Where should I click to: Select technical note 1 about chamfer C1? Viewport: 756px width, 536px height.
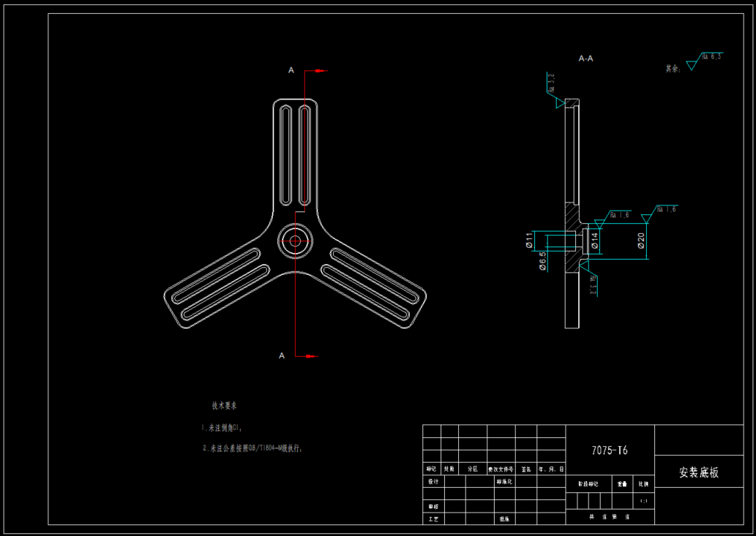click(222, 428)
